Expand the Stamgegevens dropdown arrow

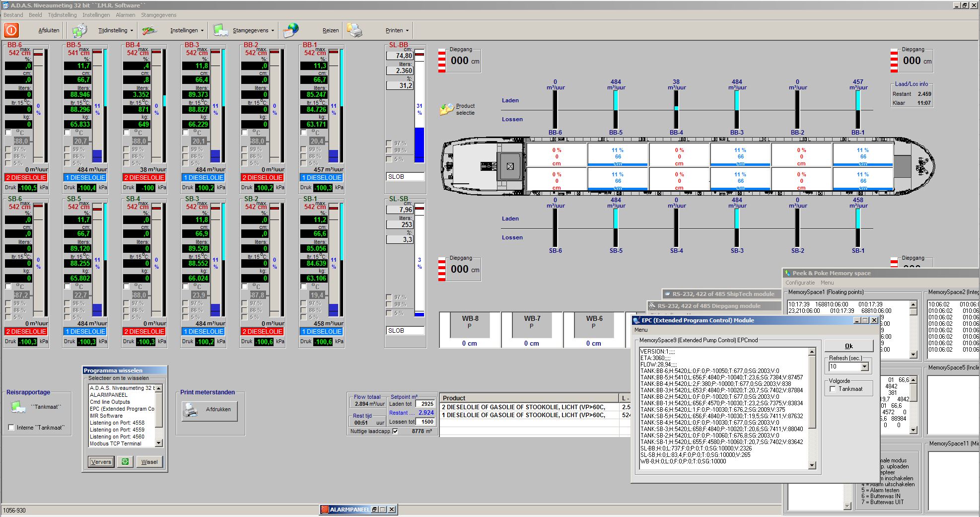click(273, 31)
